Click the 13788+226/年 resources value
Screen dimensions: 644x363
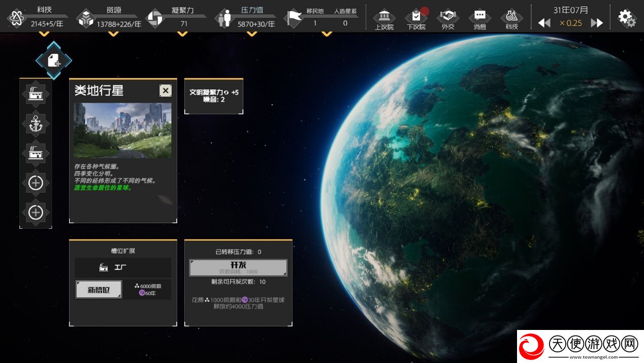tap(119, 23)
